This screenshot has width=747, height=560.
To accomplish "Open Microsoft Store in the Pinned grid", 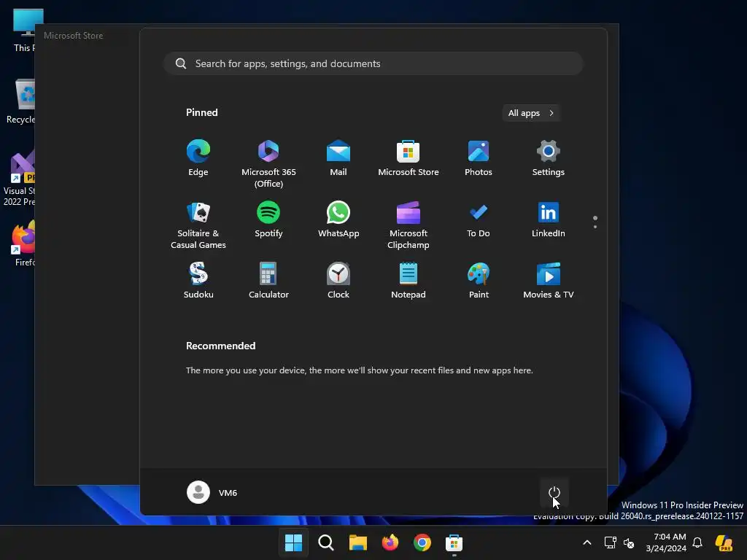I will pyautogui.click(x=409, y=159).
